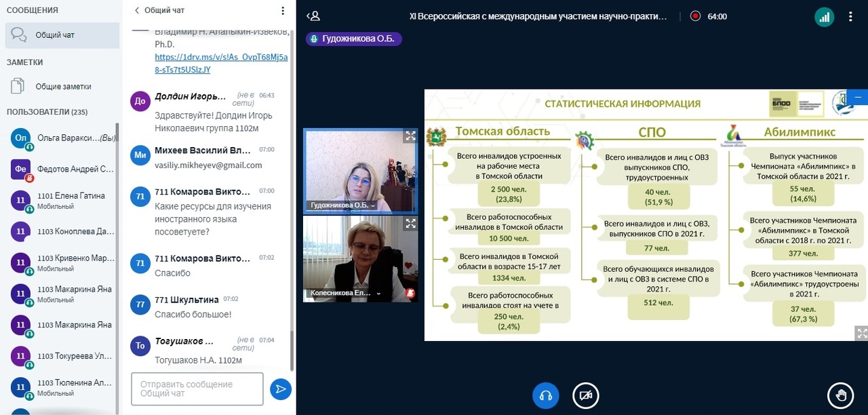Open main options menu at top right

pyautogui.click(x=850, y=17)
